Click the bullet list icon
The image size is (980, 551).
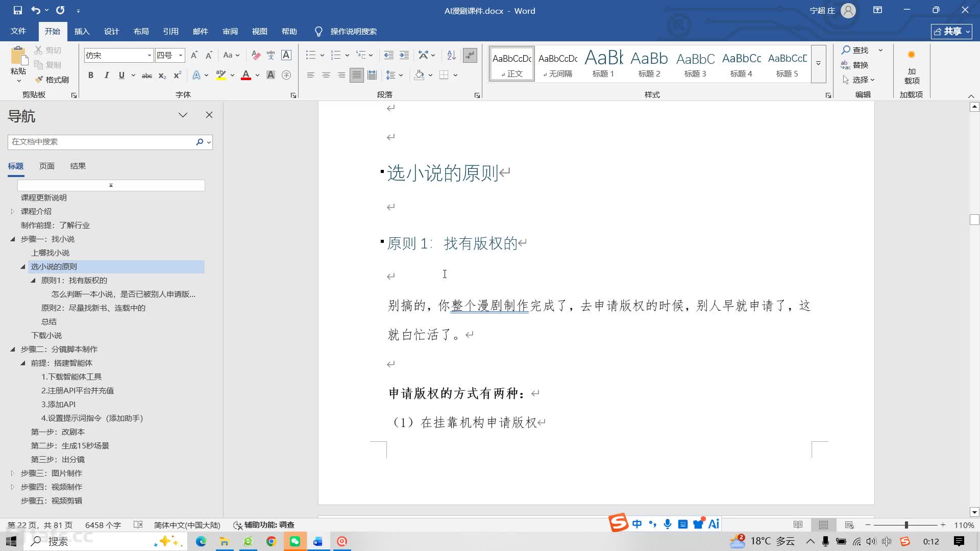click(310, 55)
